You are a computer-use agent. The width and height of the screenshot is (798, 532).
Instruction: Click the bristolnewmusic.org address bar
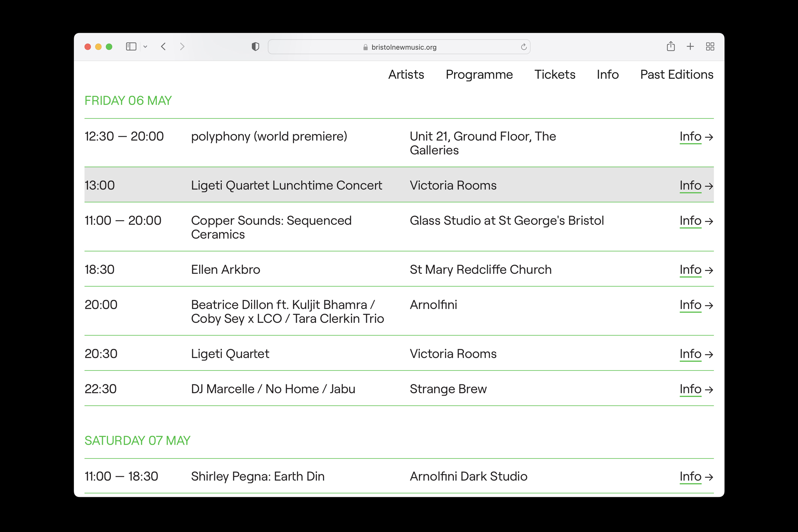[399, 47]
